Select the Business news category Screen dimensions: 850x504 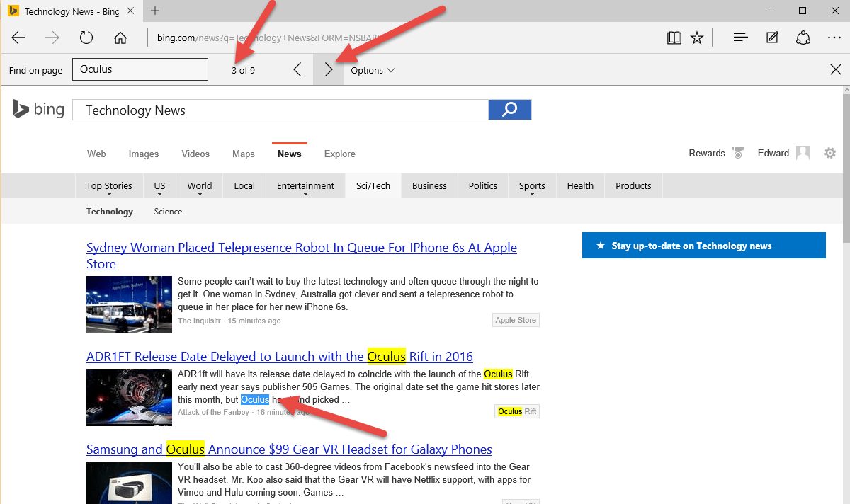coord(429,185)
